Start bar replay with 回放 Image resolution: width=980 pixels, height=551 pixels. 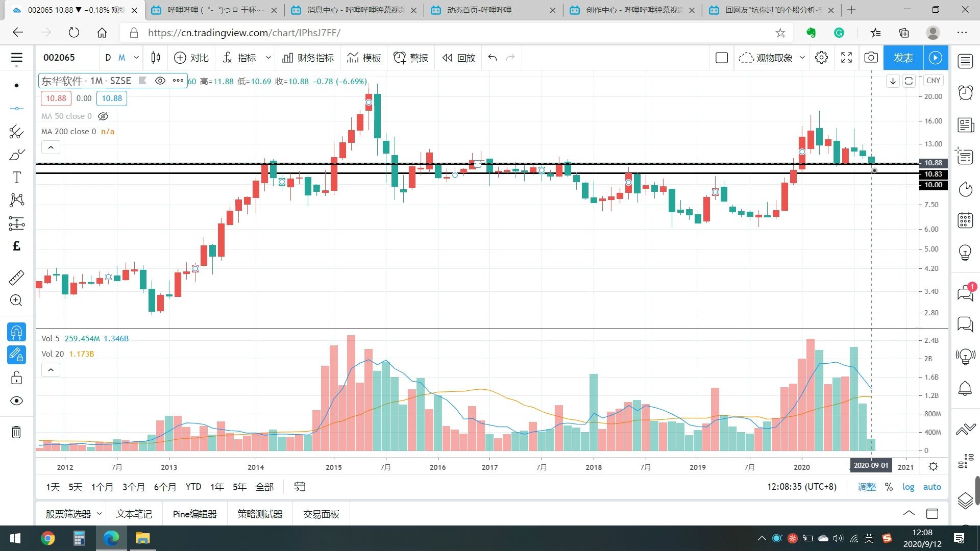pyautogui.click(x=459, y=58)
